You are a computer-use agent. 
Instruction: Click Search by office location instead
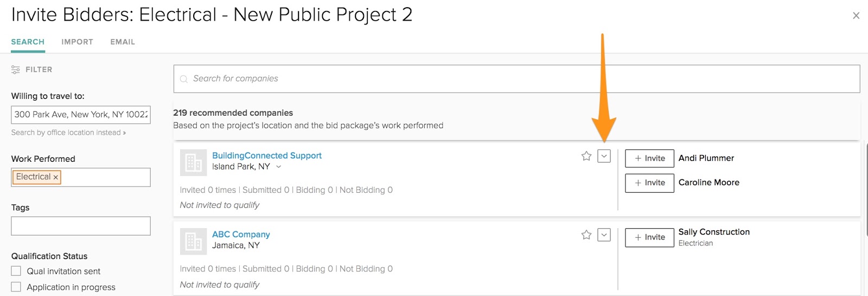click(x=68, y=133)
